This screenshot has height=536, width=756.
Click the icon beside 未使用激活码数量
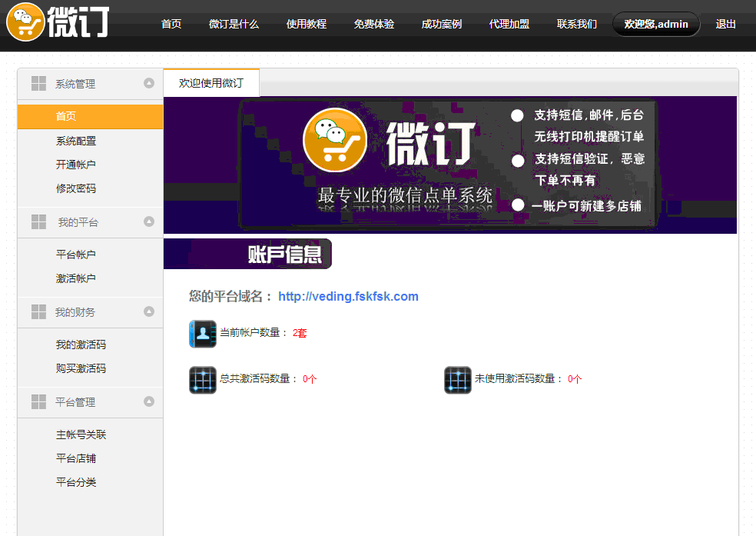tap(458, 380)
